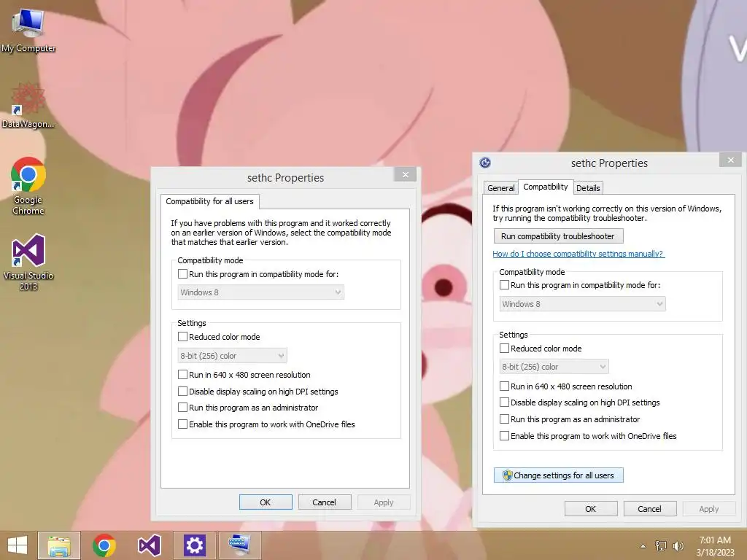Click OK in the right dialog
Screen dimensions: 747x560
click(x=591, y=509)
